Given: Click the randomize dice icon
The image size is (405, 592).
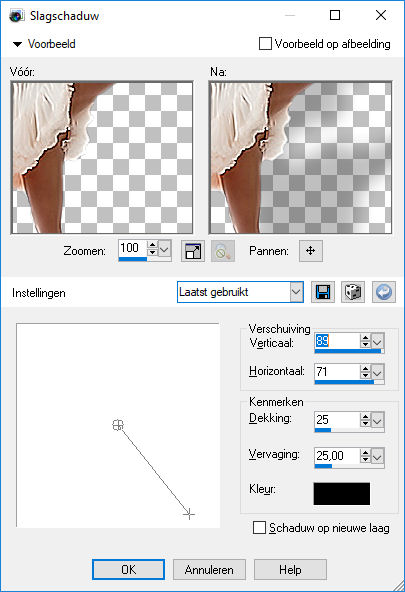Looking at the screenshot, I should (x=353, y=292).
